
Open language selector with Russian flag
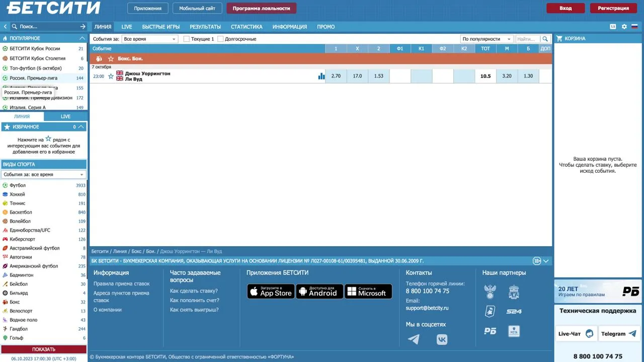[x=635, y=27]
